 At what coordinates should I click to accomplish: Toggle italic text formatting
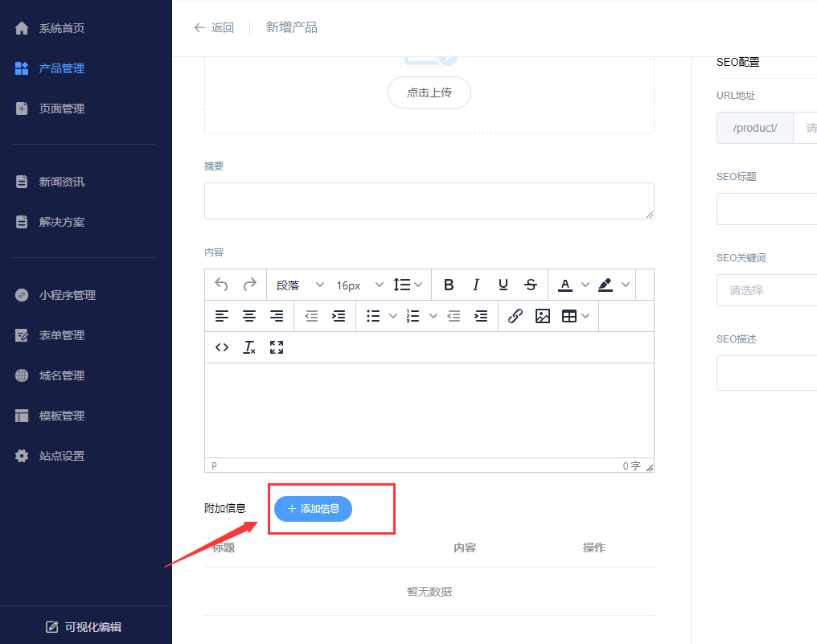476,285
